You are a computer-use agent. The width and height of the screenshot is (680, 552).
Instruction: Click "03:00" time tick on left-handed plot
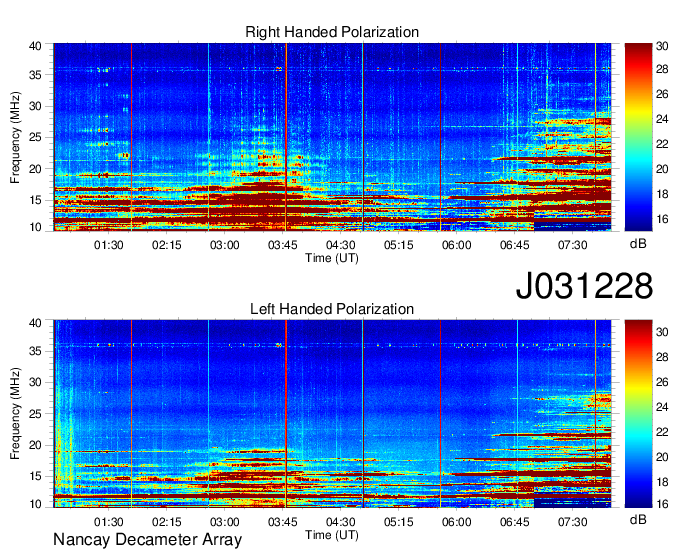(x=225, y=522)
